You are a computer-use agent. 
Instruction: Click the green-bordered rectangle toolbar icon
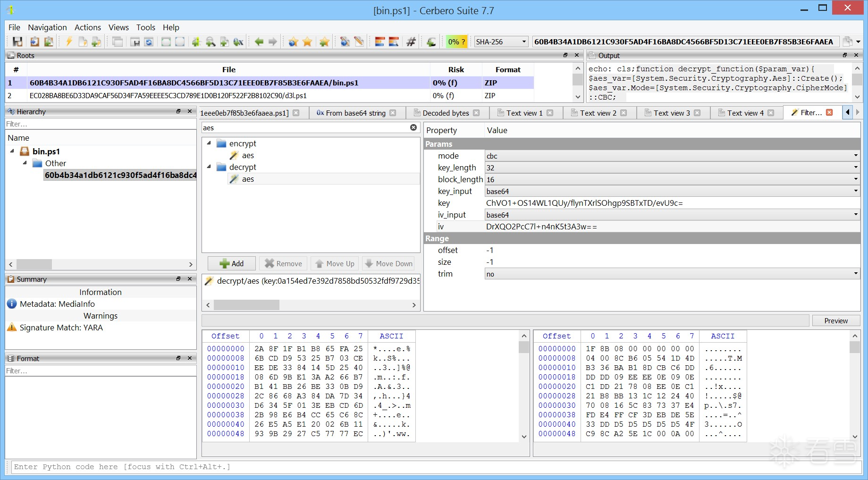click(166, 42)
